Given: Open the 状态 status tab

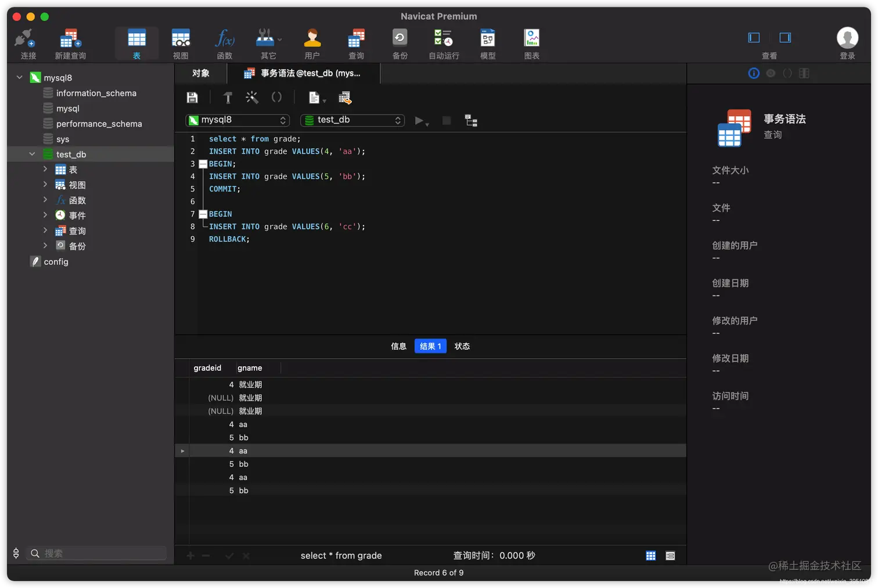Looking at the screenshot, I should 462,346.
